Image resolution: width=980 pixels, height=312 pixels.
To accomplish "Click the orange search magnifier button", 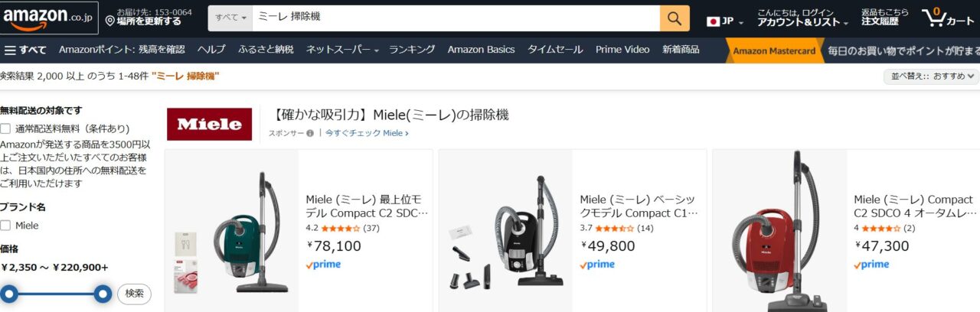I will click(x=675, y=18).
